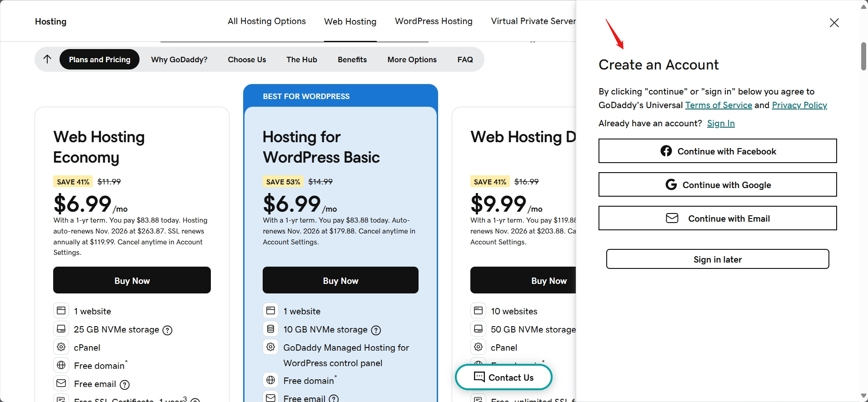The image size is (868, 402).
Task: Close the Create an Account panel
Action: click(x=834, y=23)
